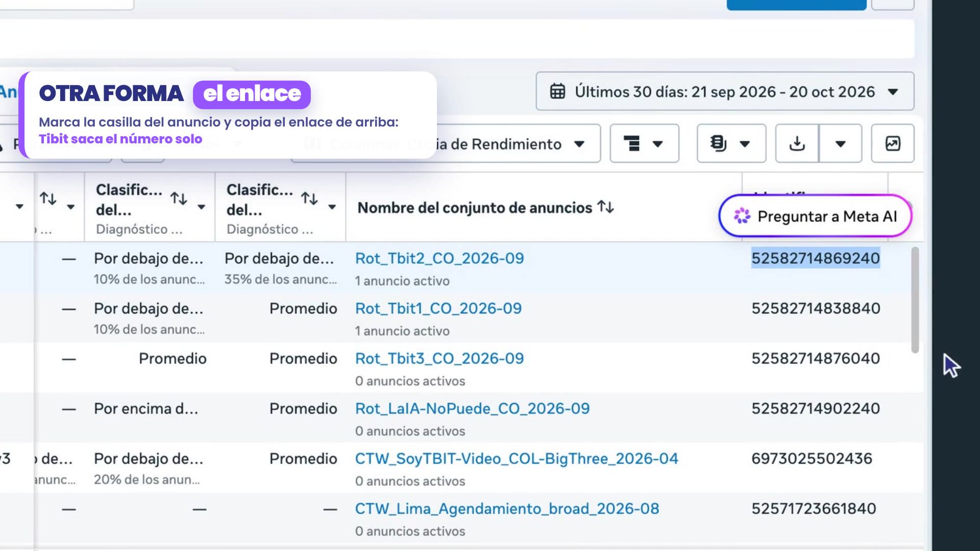Click 20% de los anun... diagnostic text
Image resolution: width=980 pixels, height=551 pixels.
tap(147, 479)
